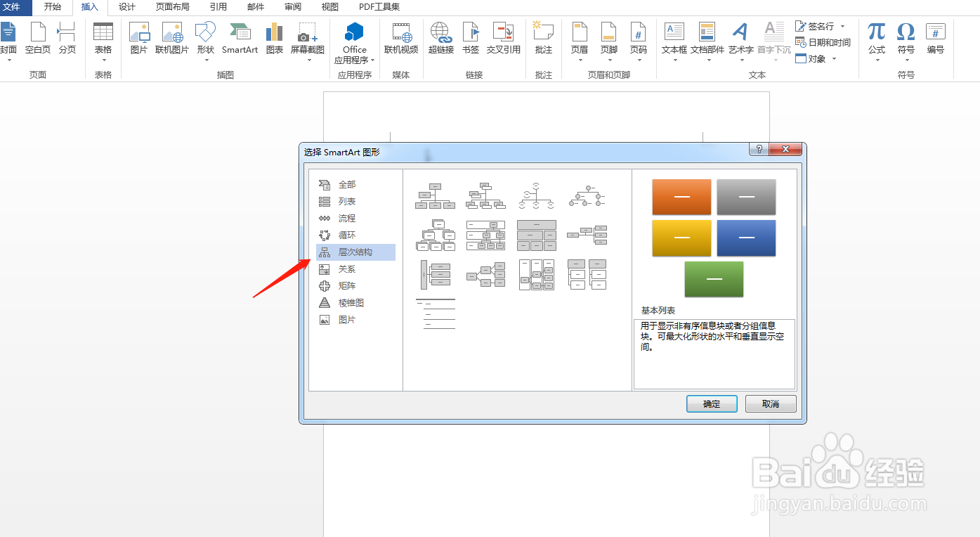Viewport: 980px width, 537px height.
Task: Switch to References (引用) tab
Action: [218, 7]
